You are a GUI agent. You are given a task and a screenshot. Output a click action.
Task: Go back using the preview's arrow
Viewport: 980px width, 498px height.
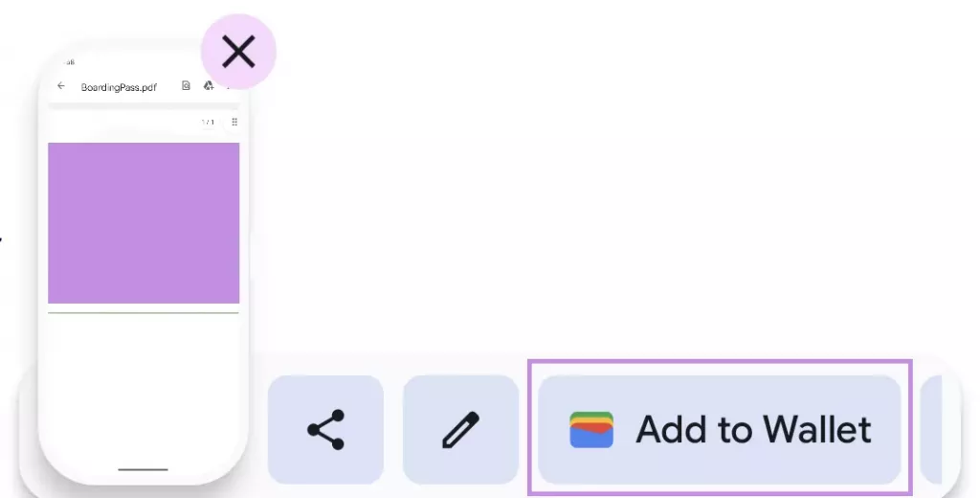point(60,85)
